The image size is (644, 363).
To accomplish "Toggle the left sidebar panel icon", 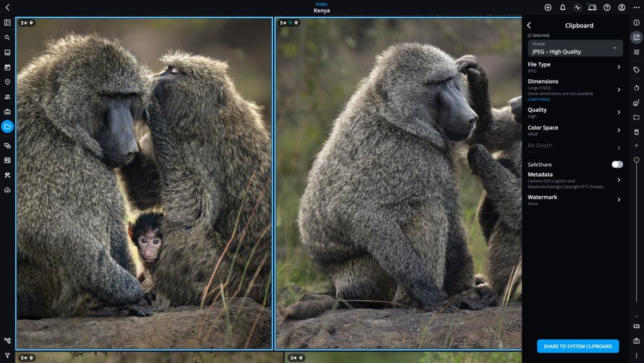I will tap(7, 23).
